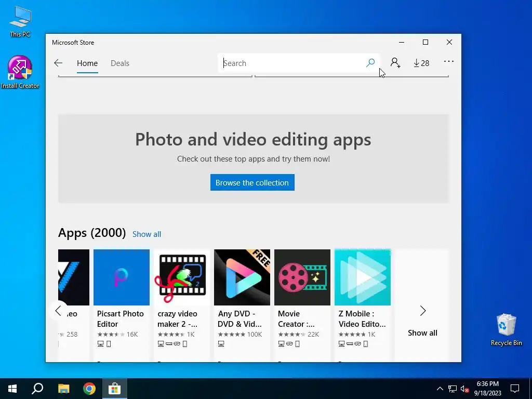Go back with the Store back arrow
532x399 pixels.
pos(58,63)
